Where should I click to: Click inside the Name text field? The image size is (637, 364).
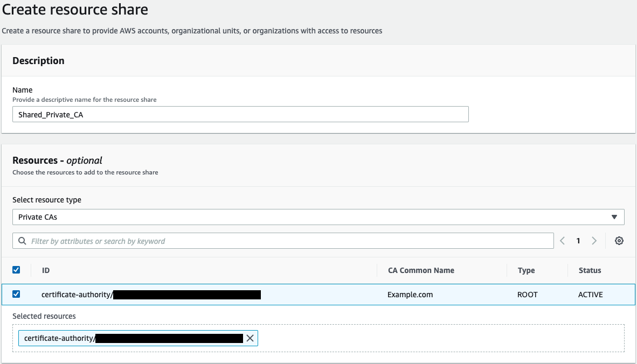240,114
